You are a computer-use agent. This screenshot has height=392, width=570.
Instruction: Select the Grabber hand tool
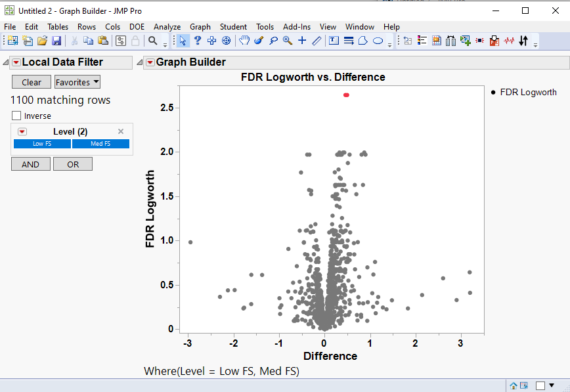(x=244, y=41)
